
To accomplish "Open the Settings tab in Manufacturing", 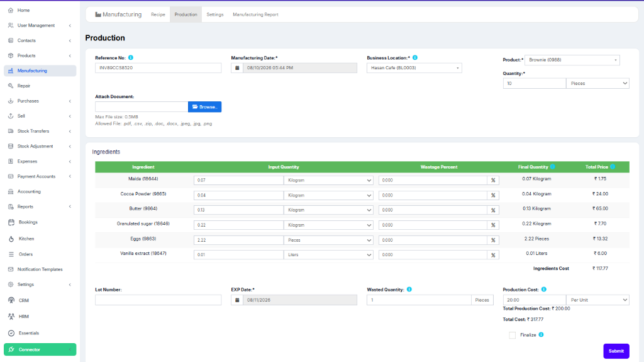I will click(215, 14).
